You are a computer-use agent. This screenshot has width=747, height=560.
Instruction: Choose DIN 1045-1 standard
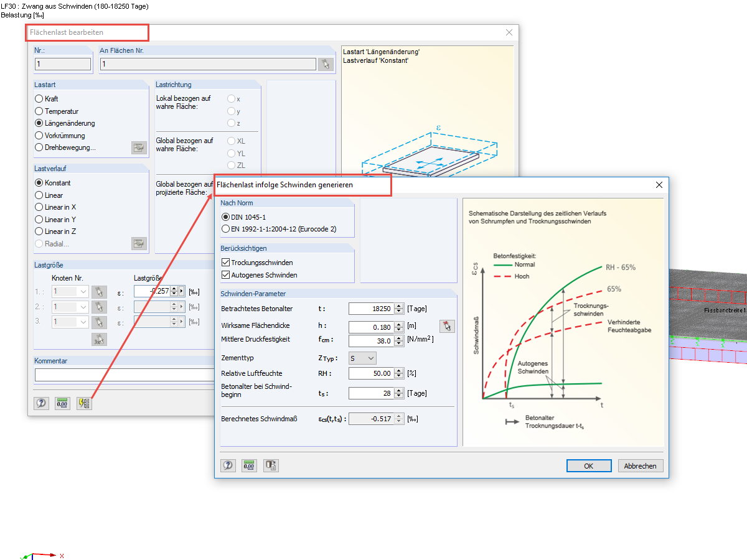pyautogui.click(x=225, y=217)
